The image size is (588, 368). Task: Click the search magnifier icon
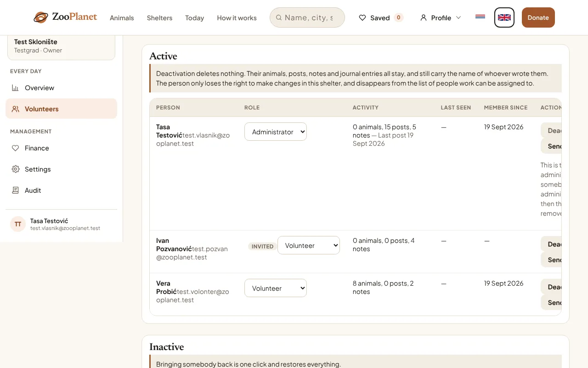(x=279, y=17)
